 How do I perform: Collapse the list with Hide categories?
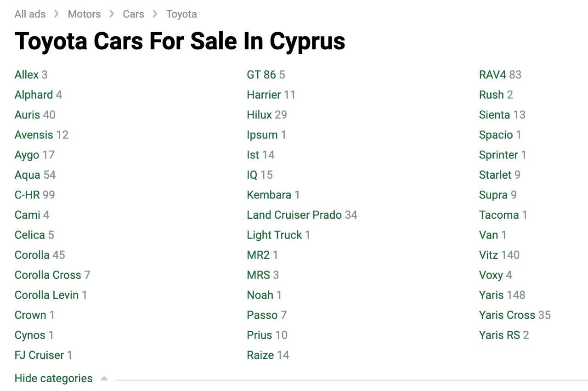[x=53, y=379]
